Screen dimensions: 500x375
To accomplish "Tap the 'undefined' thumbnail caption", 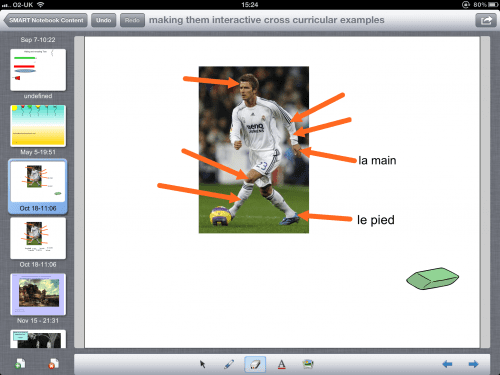I will (38, 96).
